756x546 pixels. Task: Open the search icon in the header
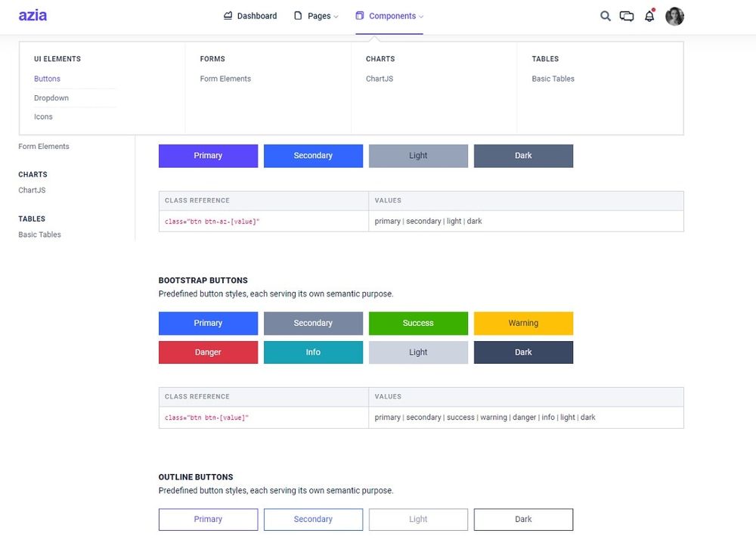tap(605, 15)
